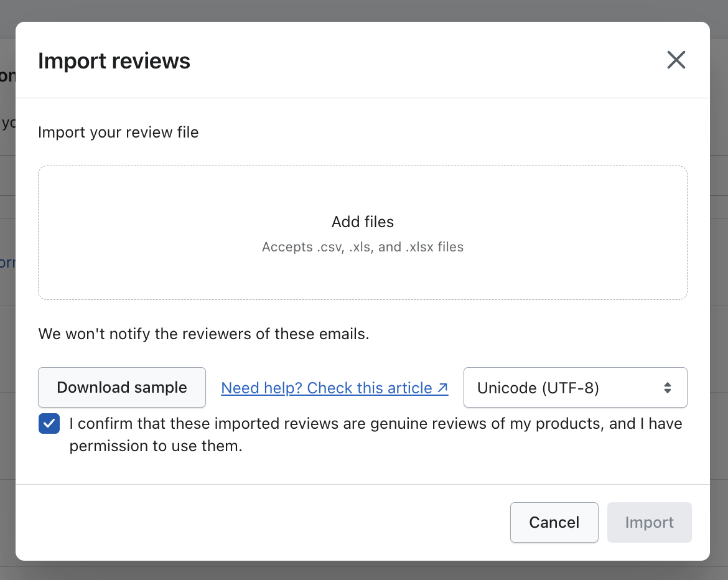Click the 'We won't notify the reviewers' note
Image resolution: width=728 pixels, height=580 pixels.
click(x=203, y=334)
